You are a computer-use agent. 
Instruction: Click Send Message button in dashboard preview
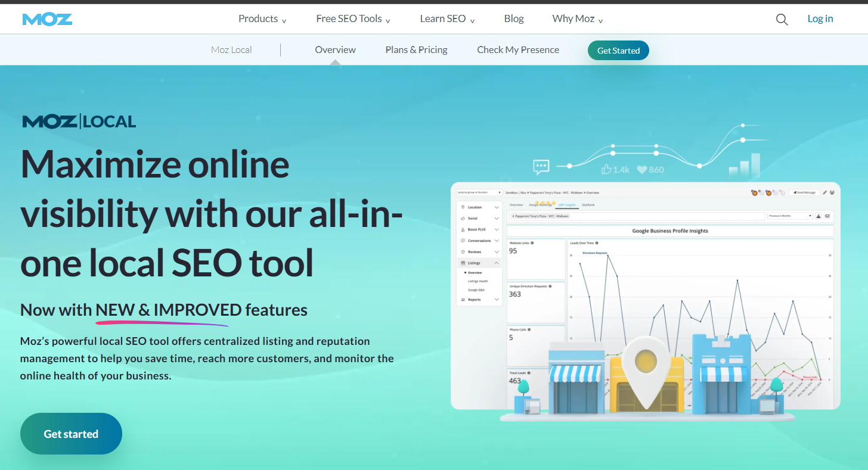point(804,192)
